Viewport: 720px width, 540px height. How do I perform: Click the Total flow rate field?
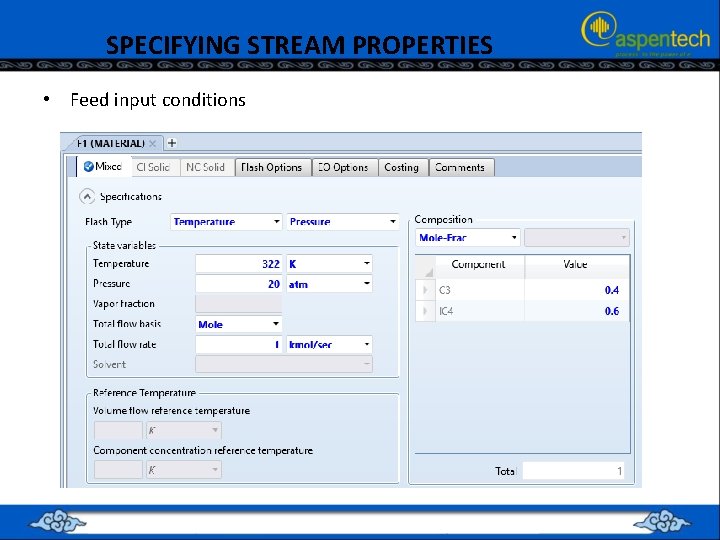(239, 344)
